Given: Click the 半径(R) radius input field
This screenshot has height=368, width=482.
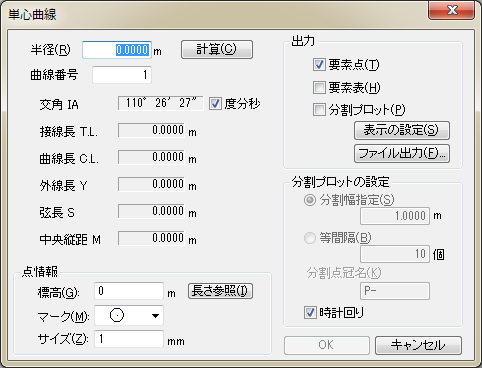Looking at the screenshot, I should pos(117,50).
